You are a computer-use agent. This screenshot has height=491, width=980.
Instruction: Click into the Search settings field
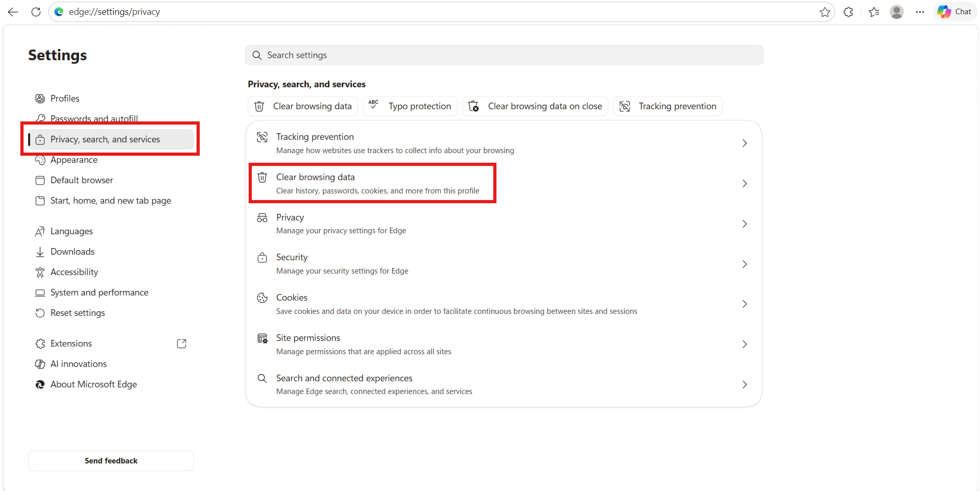coord(504,55)
